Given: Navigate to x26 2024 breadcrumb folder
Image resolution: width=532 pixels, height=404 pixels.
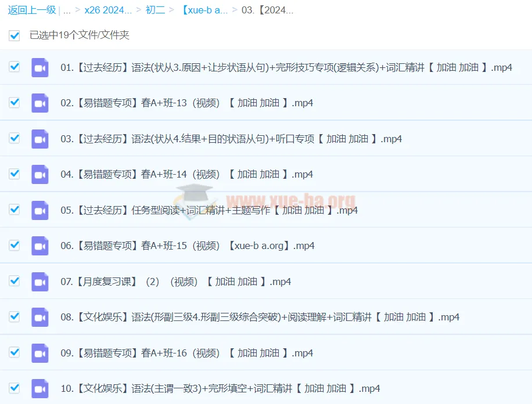Looking at the screenshot, I should [x=108, y=10].
